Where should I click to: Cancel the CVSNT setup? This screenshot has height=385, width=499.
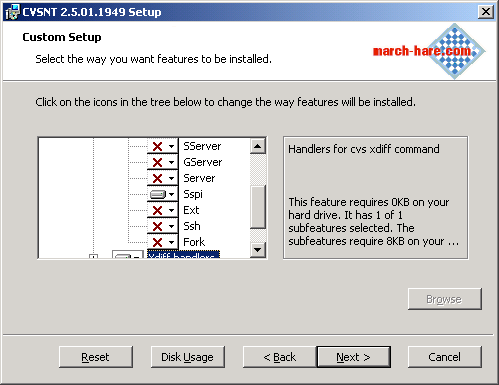coord(445,357)
